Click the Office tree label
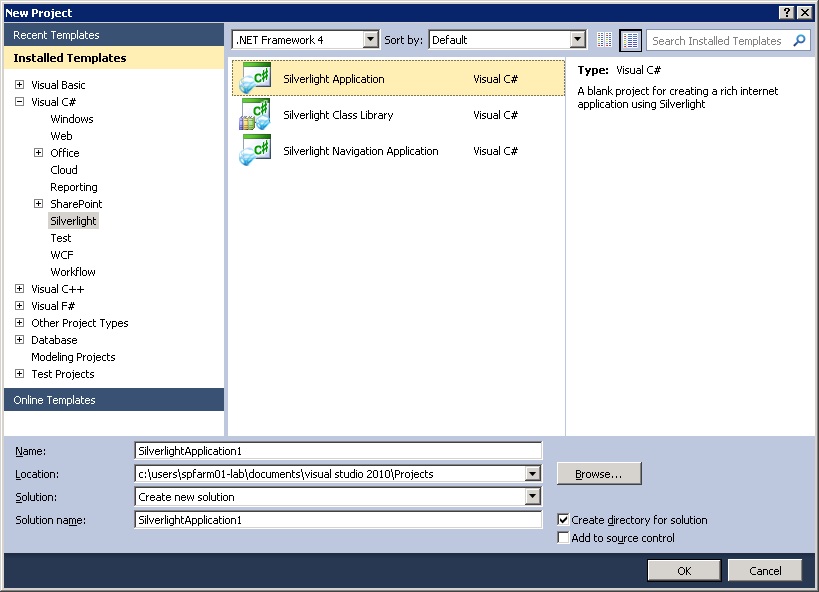The image size is (819, 592). pyautogui.click(x=65, y=153)
